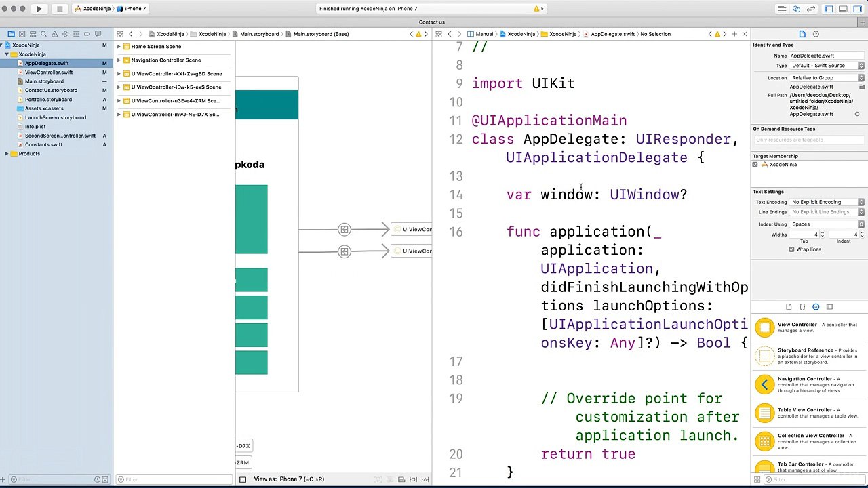Show the Version editor
This screenshot has width=868, height=488.
pyautogui.click(x=811, y=9)
